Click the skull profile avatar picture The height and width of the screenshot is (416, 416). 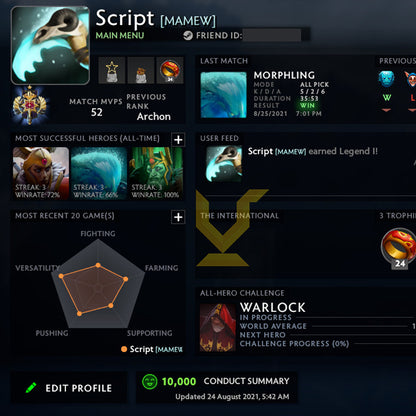pos(51,45)
